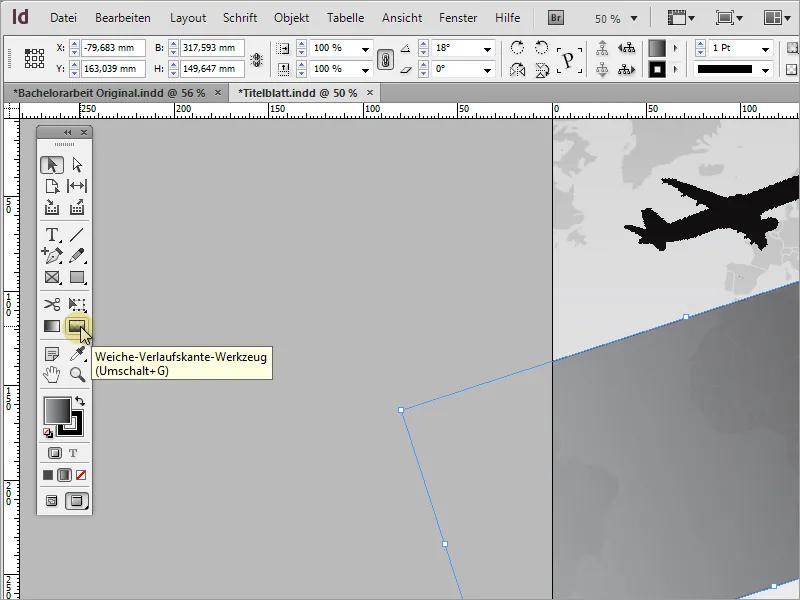Open scale Y percentage dropdown
Viewport: 800px width, 600px height.
(x=365, y=70)
